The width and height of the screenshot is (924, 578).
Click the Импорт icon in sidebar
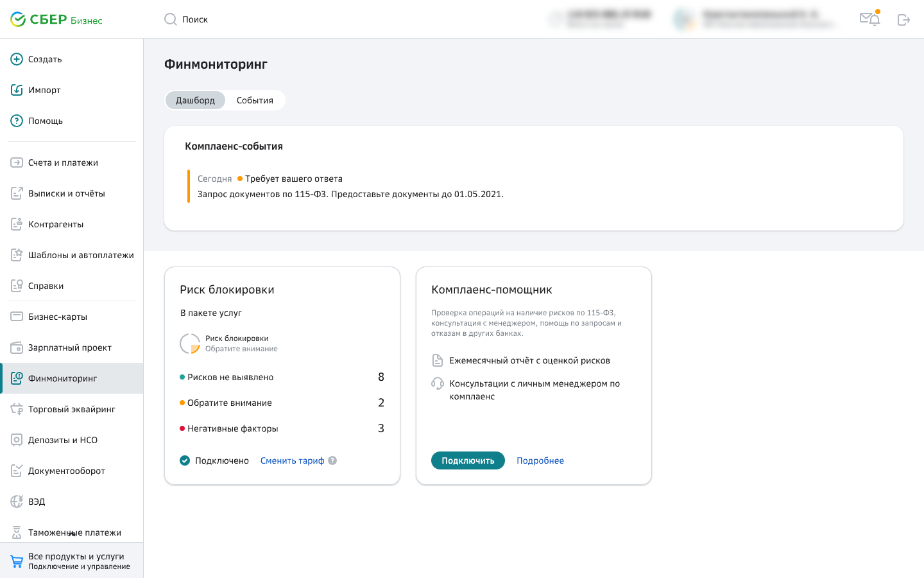(x=17, y=90)
